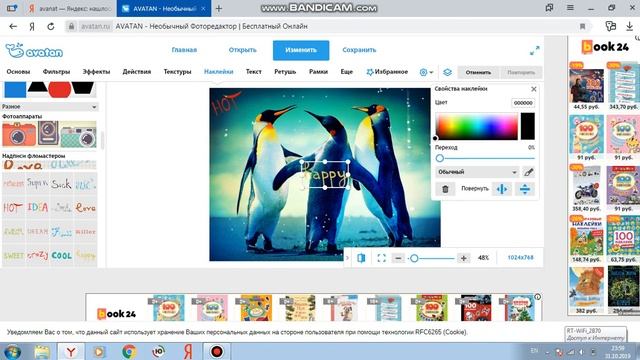The width and height of the screenshot is (640, 360).
Task: Click the before/after compare icon
Action: coord(361,258)
